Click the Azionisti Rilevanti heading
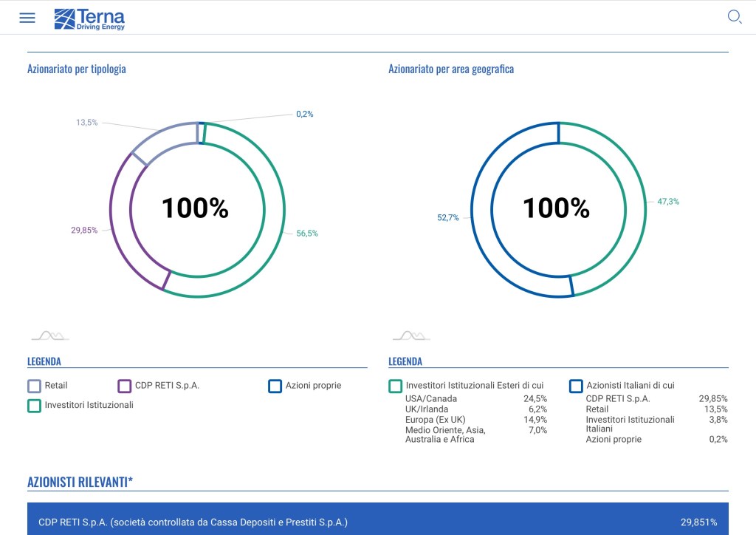 click(x=80, y=483)
